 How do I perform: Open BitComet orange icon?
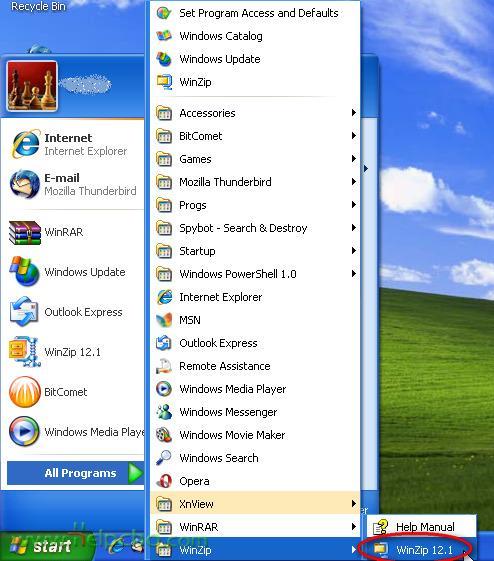(x=24, y=392)
